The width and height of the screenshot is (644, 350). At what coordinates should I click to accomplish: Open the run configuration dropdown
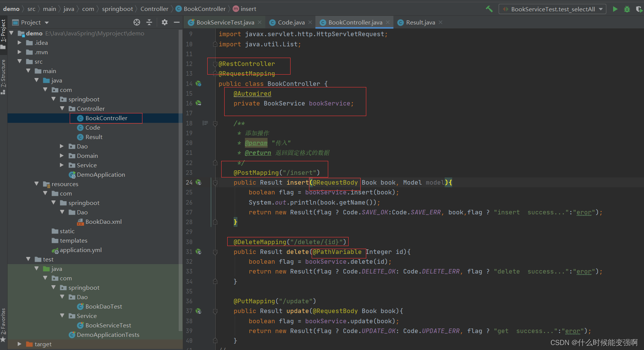[x=552, y=9]
